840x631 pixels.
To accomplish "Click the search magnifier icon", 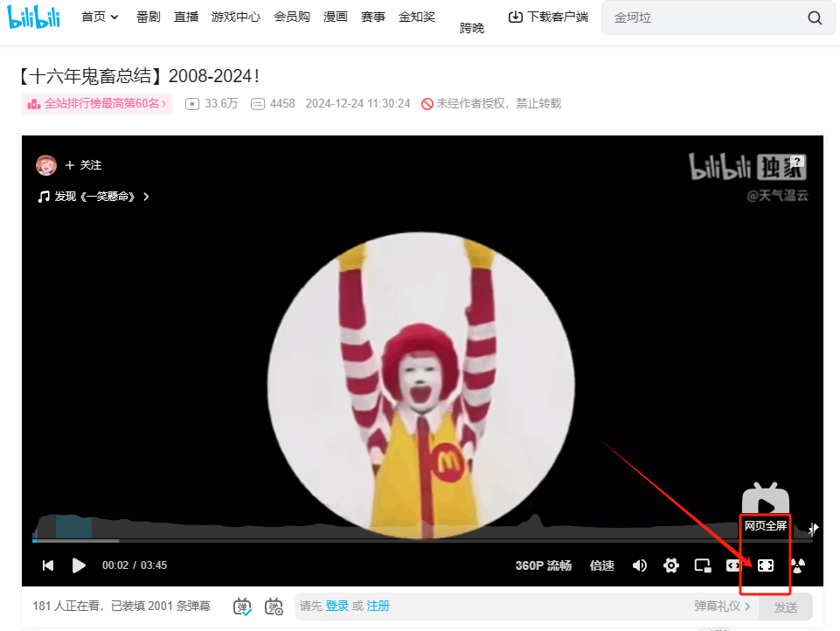I will (815, 17).
